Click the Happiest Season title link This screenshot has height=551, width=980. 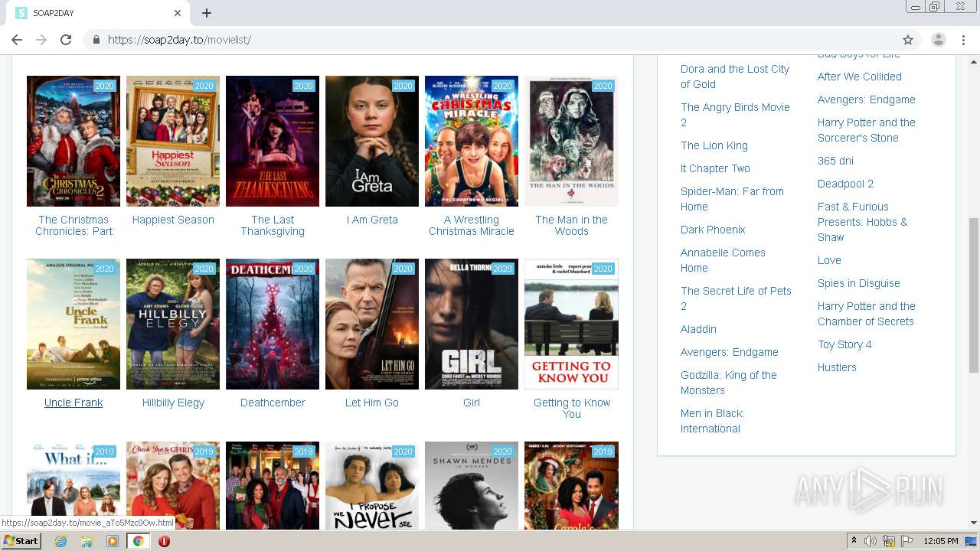[x=173, y=220]
